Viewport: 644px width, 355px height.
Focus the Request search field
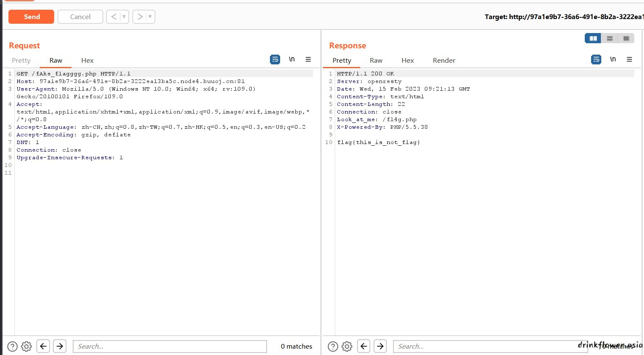click(170, 347)
